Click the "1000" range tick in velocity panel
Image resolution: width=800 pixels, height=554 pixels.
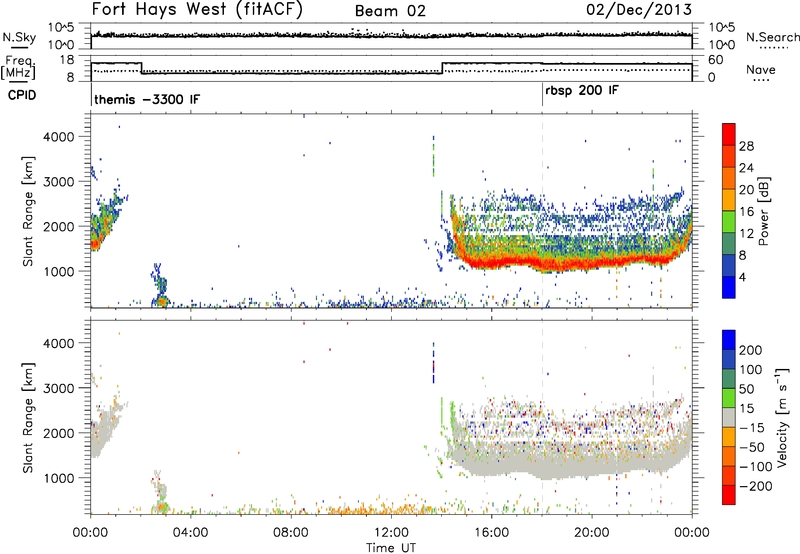(x=59, y=478)
